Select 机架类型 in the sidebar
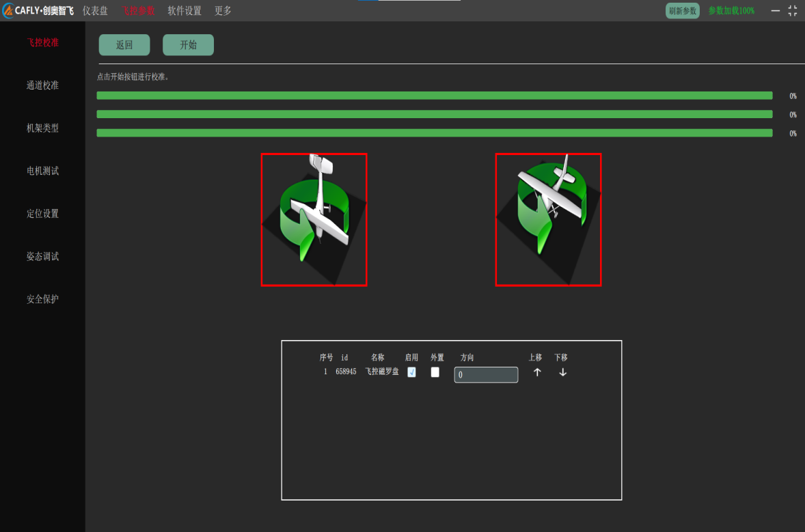The image size is (805, 532). (42, 128)
